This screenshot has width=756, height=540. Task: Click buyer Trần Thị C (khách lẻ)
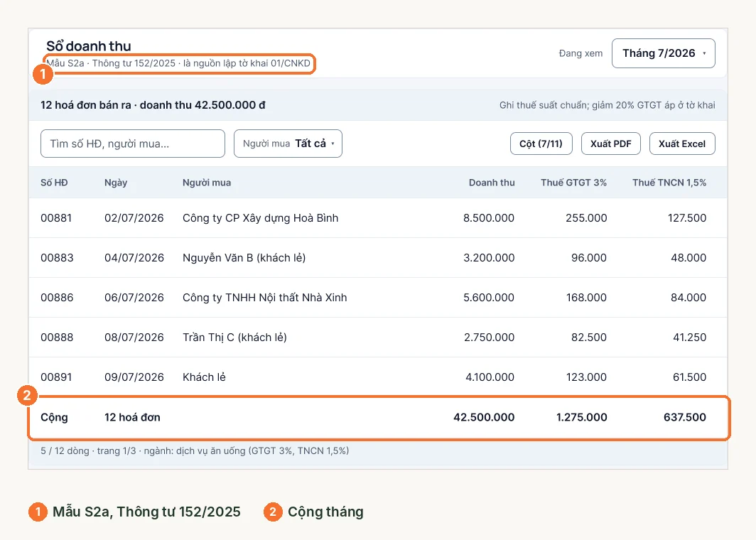pyautogui.click(x=234, y=337)
